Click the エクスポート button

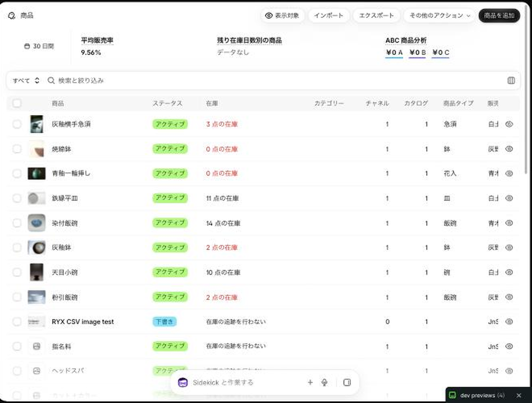point(376,16)
